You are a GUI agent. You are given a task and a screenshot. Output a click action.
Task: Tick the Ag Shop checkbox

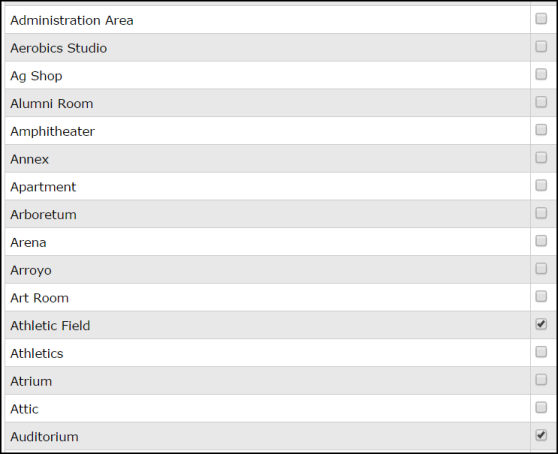point(541,74)
